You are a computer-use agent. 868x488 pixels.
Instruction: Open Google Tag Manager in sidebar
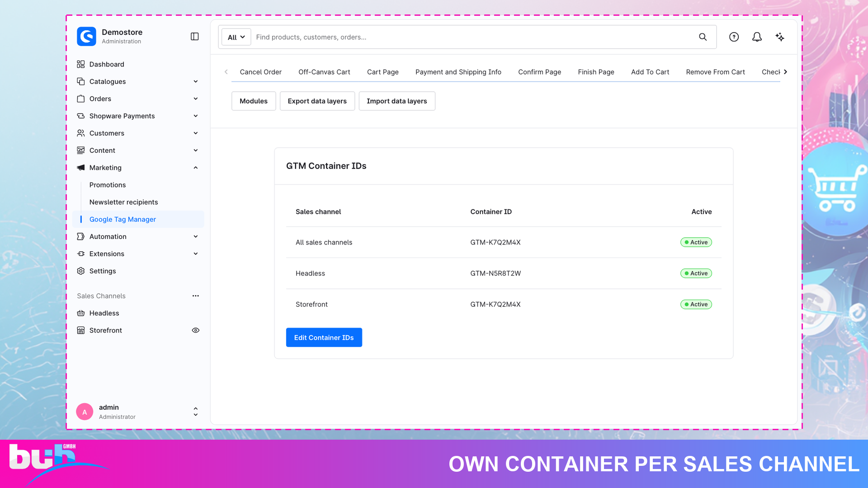(138, 219)
